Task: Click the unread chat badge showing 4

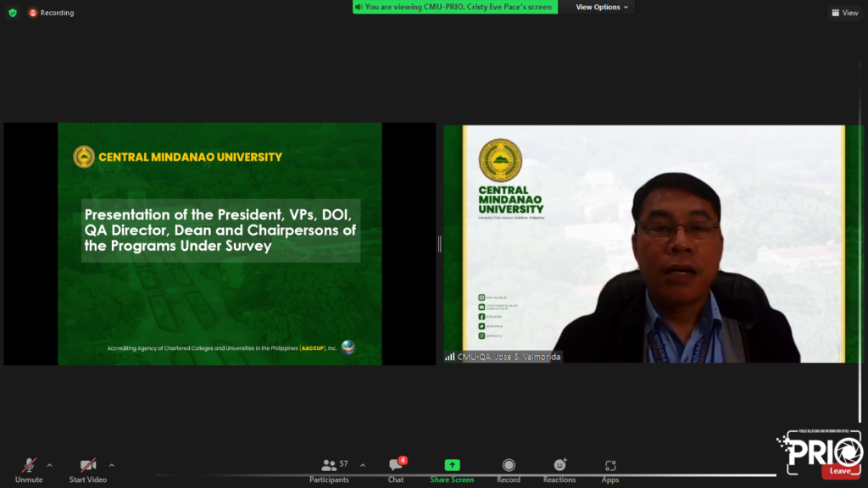Action: click(403, 460)
